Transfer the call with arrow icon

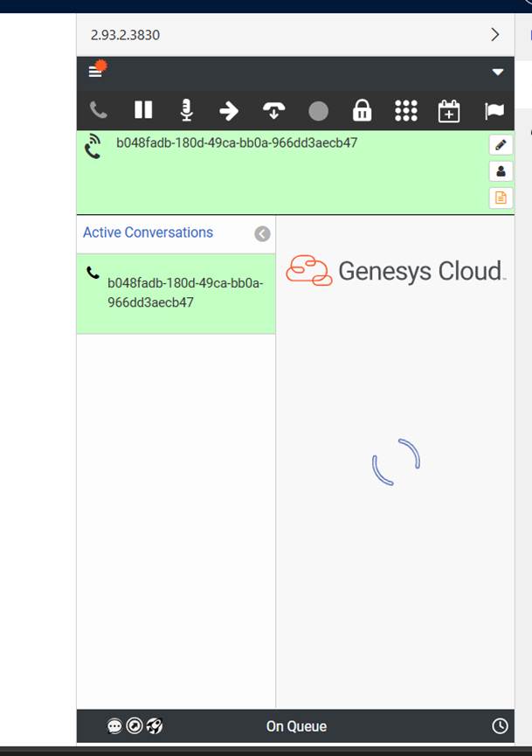(229, 111)
